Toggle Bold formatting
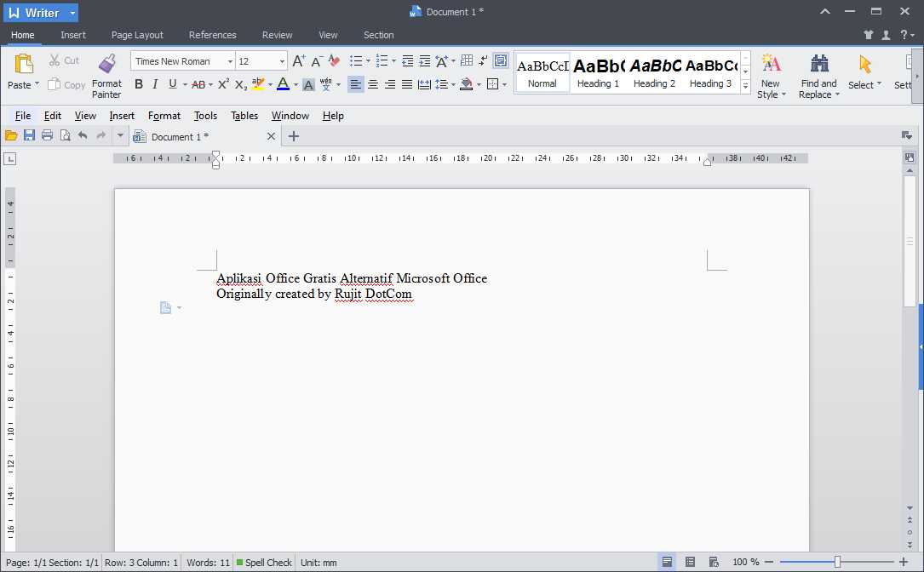 139,84
